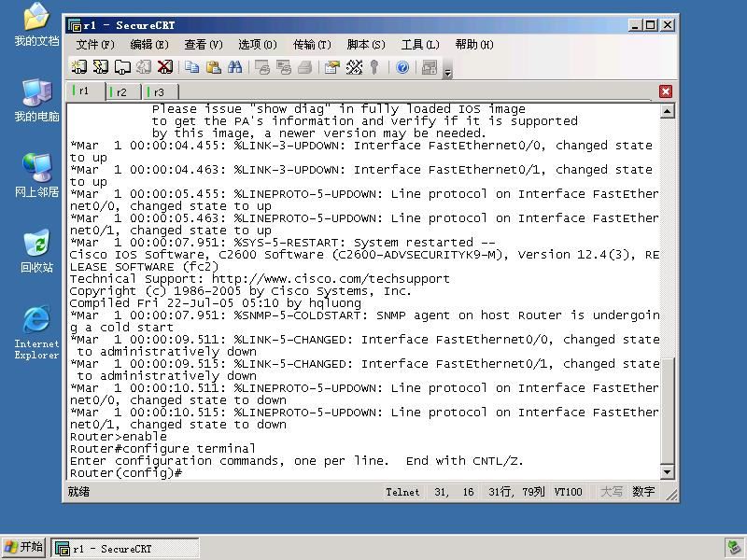747x560 pixels.
Task: Open the 工具(L) menu
Action: (x=420, y=45)
